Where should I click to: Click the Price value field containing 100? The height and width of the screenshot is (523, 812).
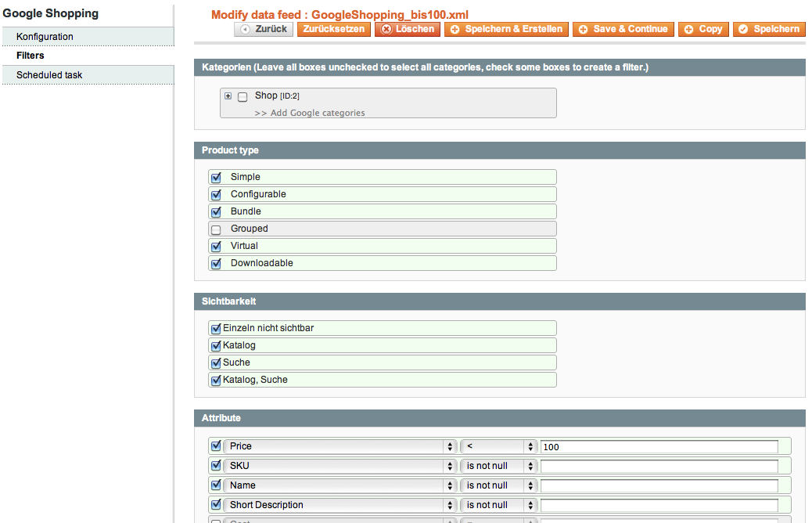[x=659, y=447]
